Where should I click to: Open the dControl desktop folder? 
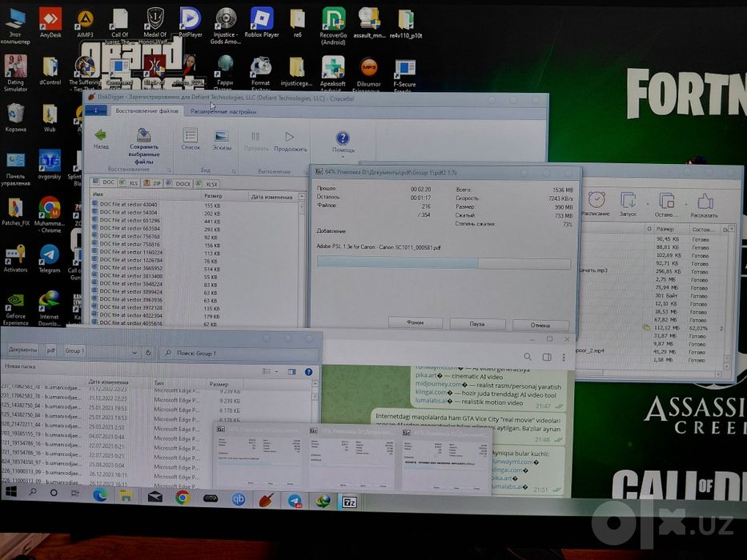50,70
